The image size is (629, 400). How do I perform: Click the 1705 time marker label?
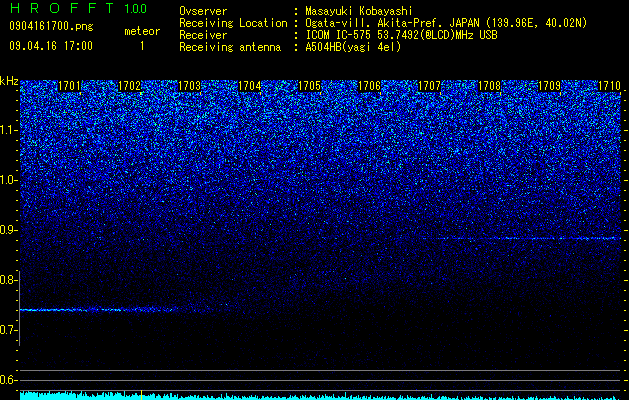(x=309, y=86)
